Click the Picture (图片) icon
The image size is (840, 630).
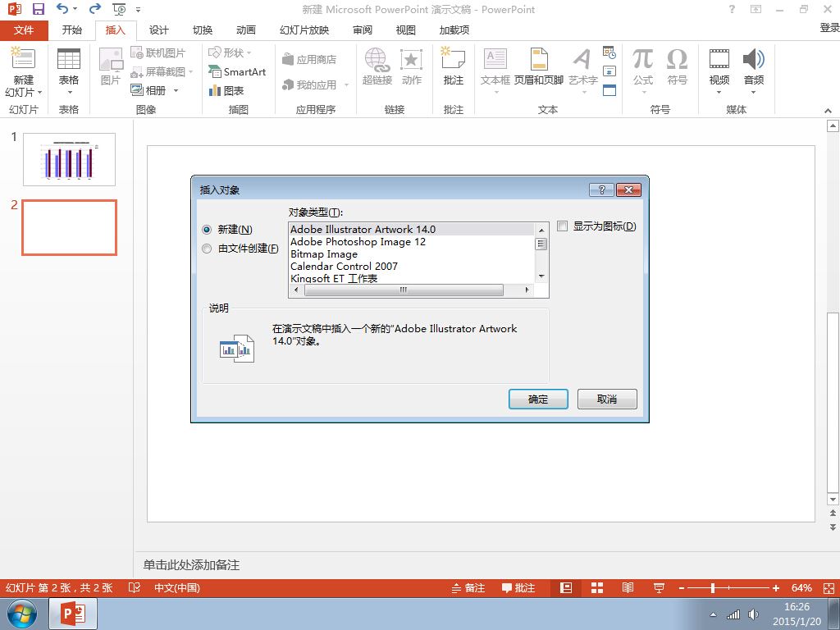point(111,67)
